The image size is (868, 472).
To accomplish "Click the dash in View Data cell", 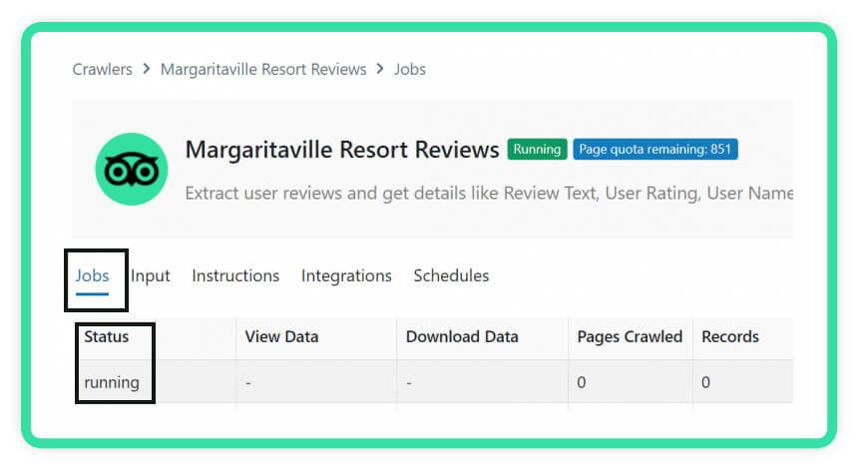I will coord(248,383).
